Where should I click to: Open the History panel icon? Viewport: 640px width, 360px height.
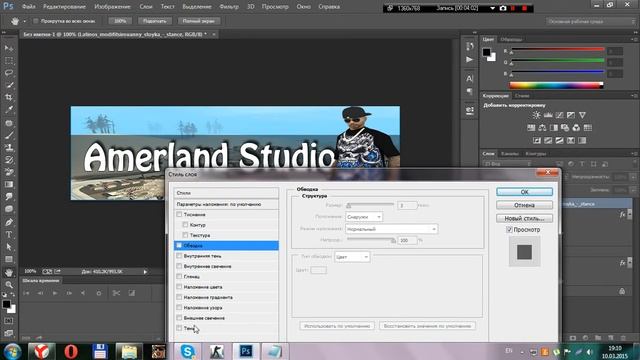[469, 46]
